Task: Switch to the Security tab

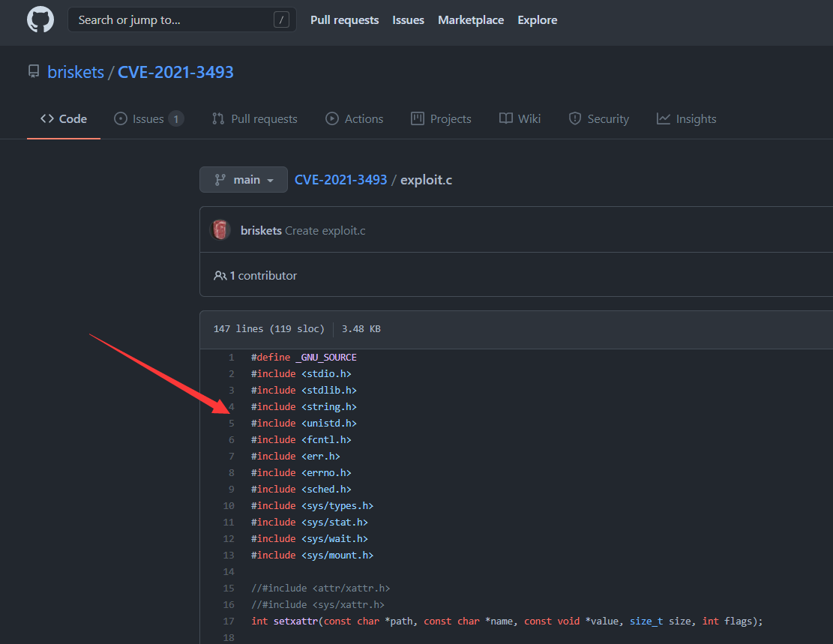Action: 599,118
